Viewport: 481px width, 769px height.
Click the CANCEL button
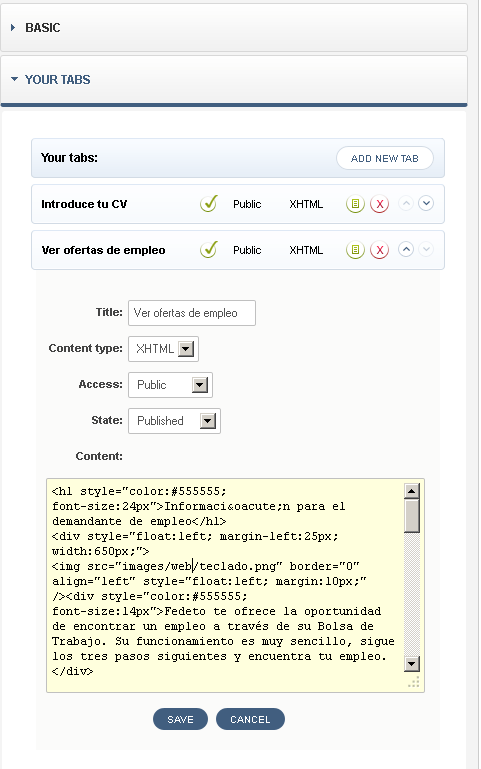[x=250, y=719]
